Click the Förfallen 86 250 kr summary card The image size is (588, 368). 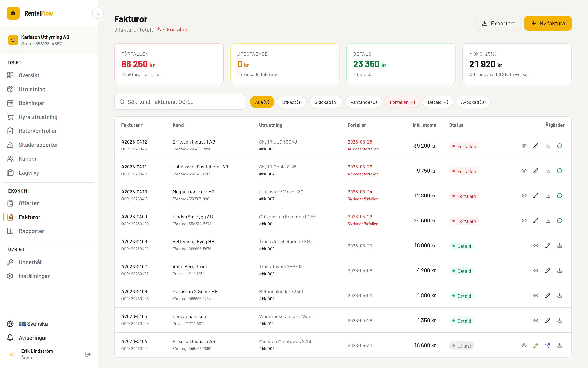tap(169, 64)
